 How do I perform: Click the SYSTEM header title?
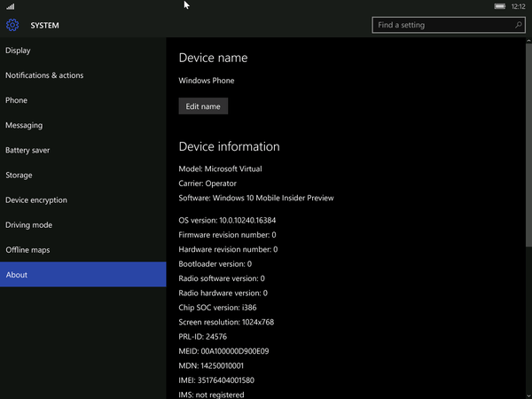click(45, 26)
